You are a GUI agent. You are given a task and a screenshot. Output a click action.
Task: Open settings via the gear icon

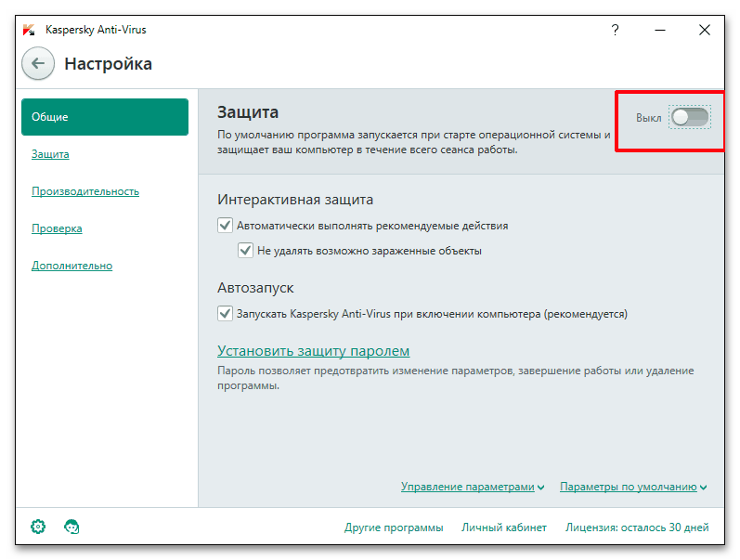(38, 527)
